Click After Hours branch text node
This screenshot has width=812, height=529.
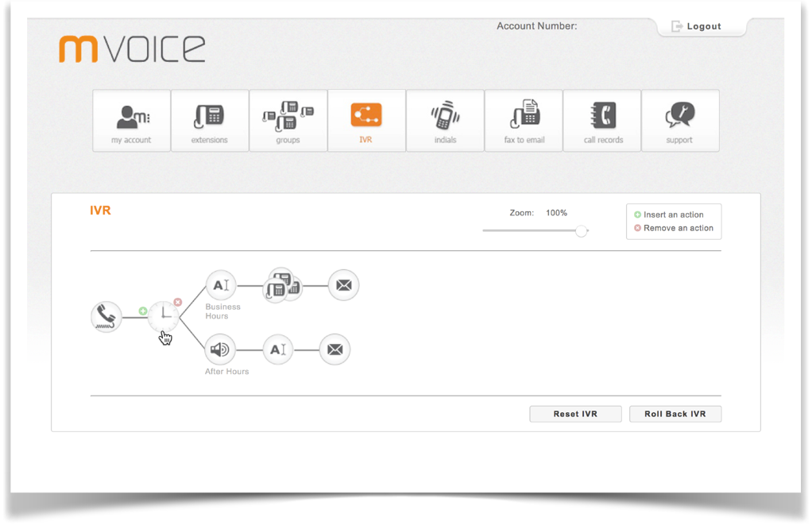(277, 349)
